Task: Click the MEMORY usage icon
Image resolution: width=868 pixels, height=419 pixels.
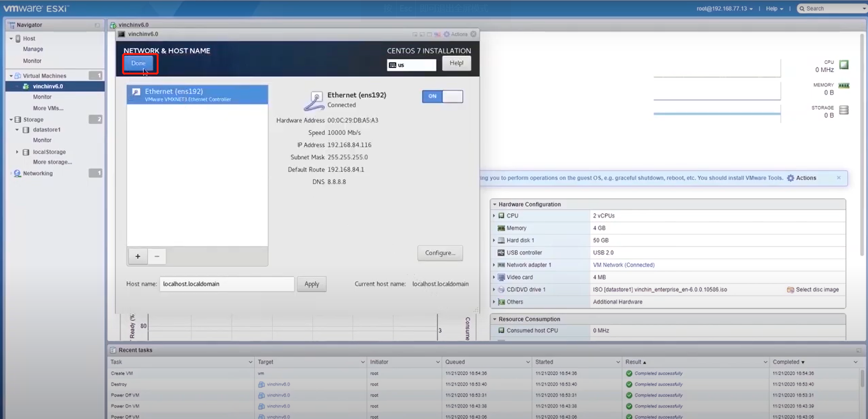Action: 844,86
